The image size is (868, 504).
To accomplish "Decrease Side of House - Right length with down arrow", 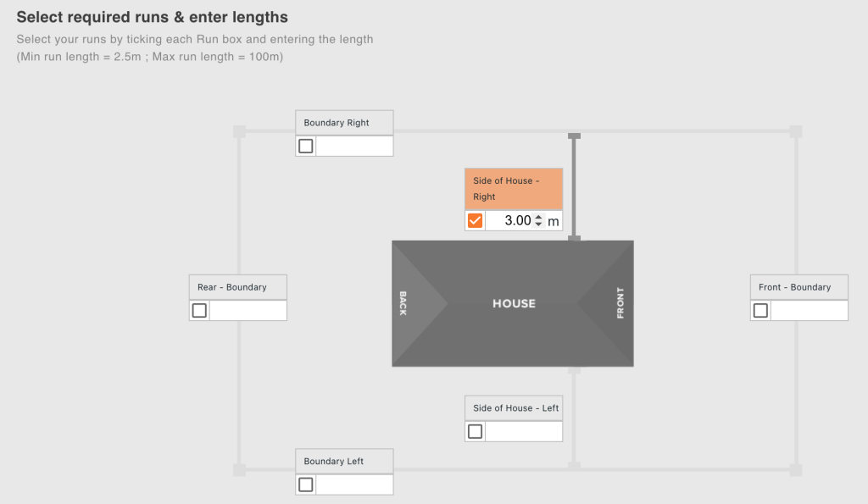I will pyautogui.click(x=538, y=225).
